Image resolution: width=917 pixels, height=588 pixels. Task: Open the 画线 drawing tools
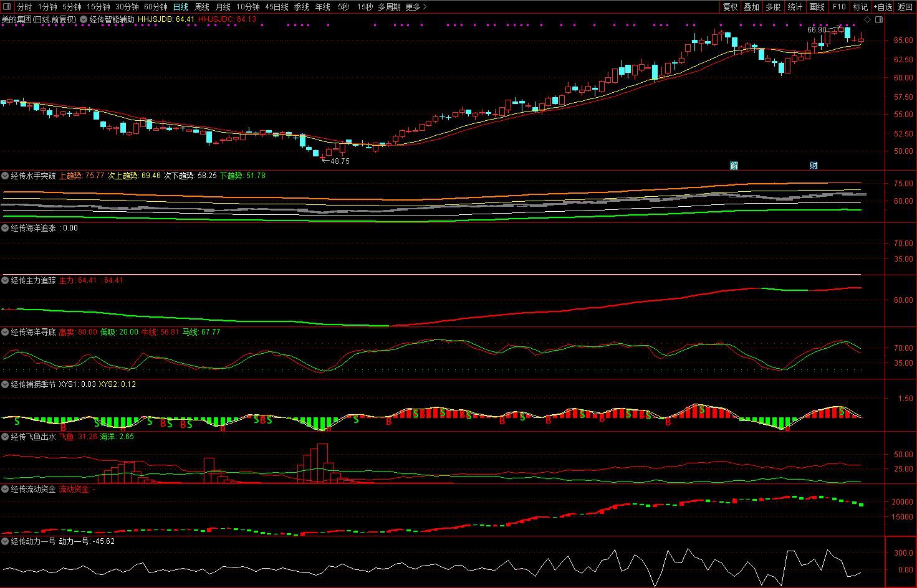[817, 7]
